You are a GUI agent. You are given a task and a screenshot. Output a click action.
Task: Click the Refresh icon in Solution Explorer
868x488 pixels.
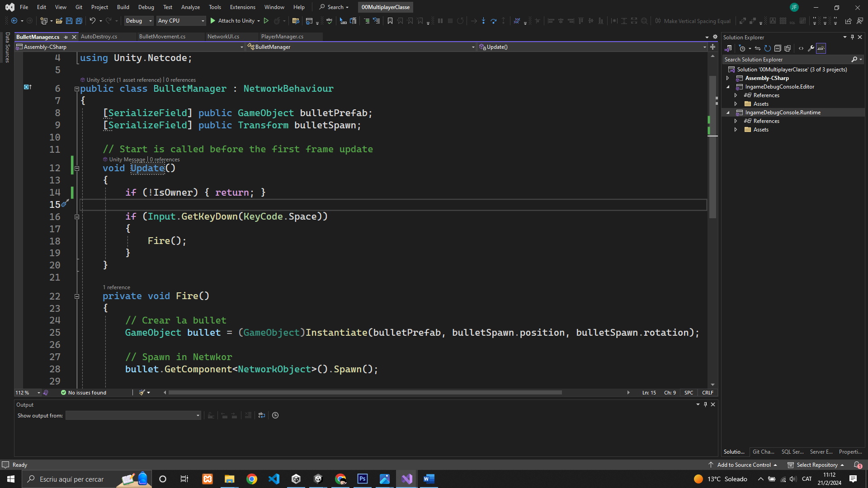767,48
